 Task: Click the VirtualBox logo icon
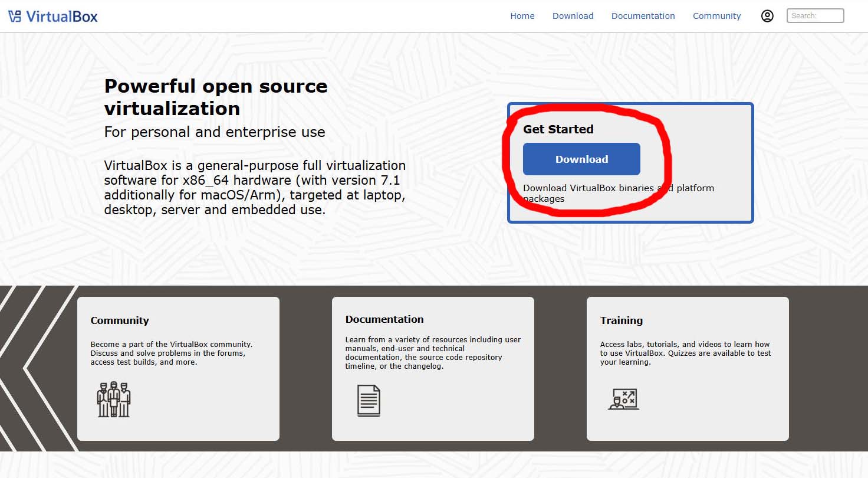pyautogui.click(x=15, y=17)
